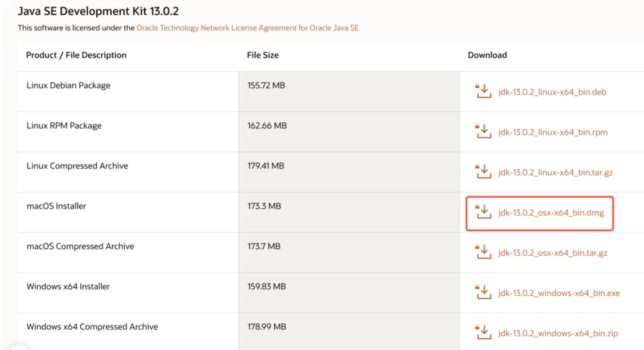644x350 pixels.
Task: Click the 179.41 MB file size
Action: (266, 166)
